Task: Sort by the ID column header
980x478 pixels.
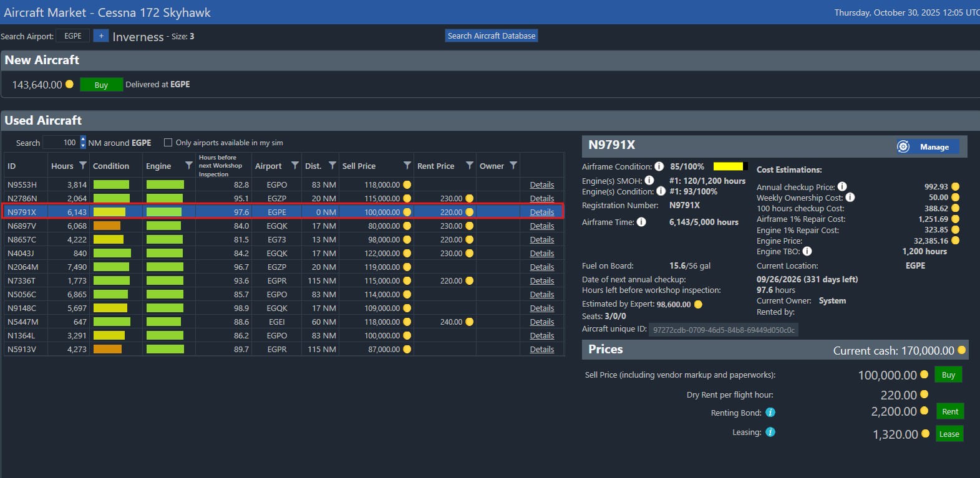Action: click(12, 166)
